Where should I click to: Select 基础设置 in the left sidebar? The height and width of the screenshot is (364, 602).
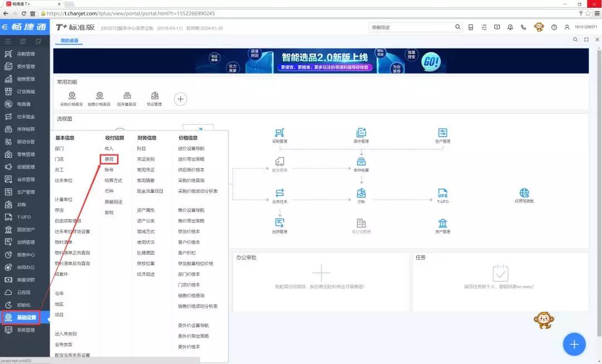point(25,318)
